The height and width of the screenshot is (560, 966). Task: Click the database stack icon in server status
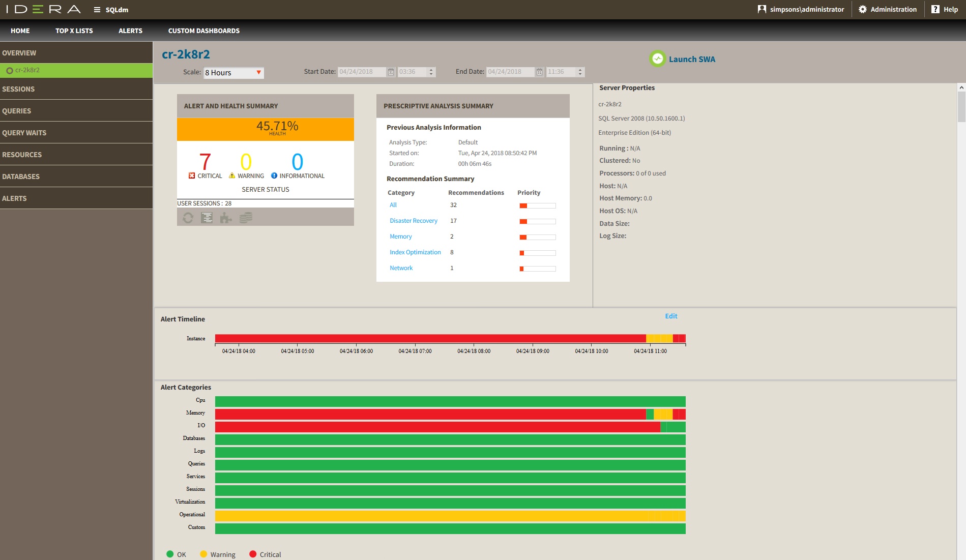[246, 218]
